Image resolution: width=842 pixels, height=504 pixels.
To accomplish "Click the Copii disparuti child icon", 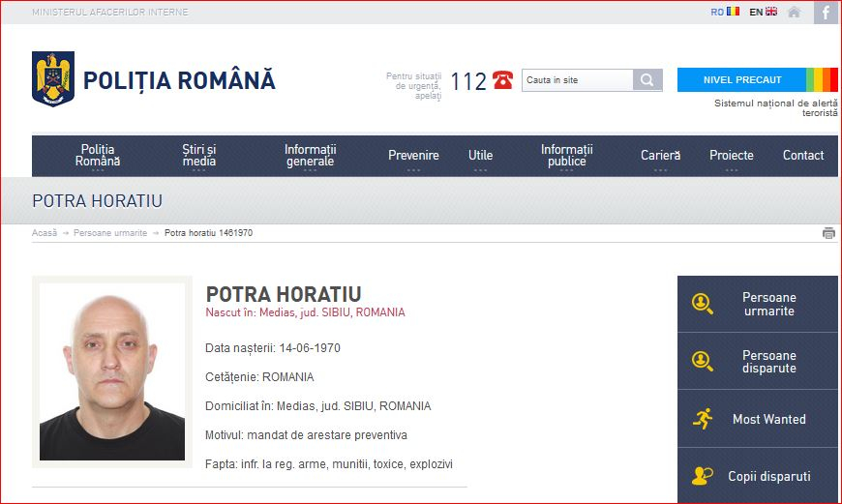I will point(703,476).
